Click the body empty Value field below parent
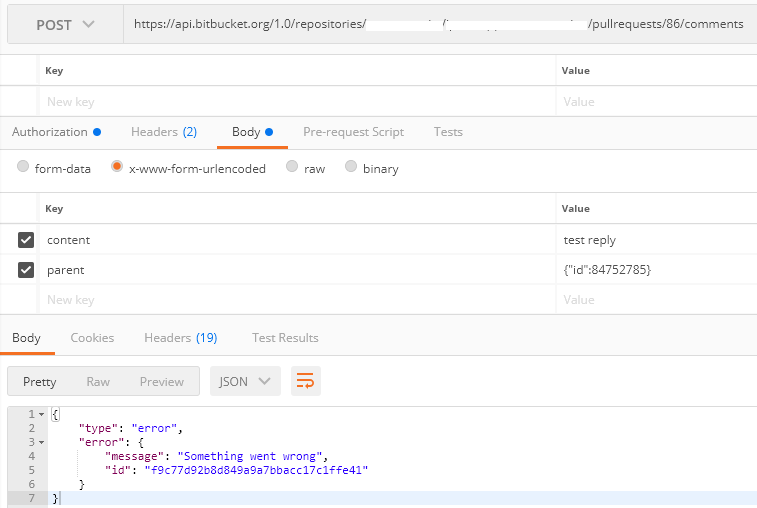Screen dimensions: 757x508 657,299
